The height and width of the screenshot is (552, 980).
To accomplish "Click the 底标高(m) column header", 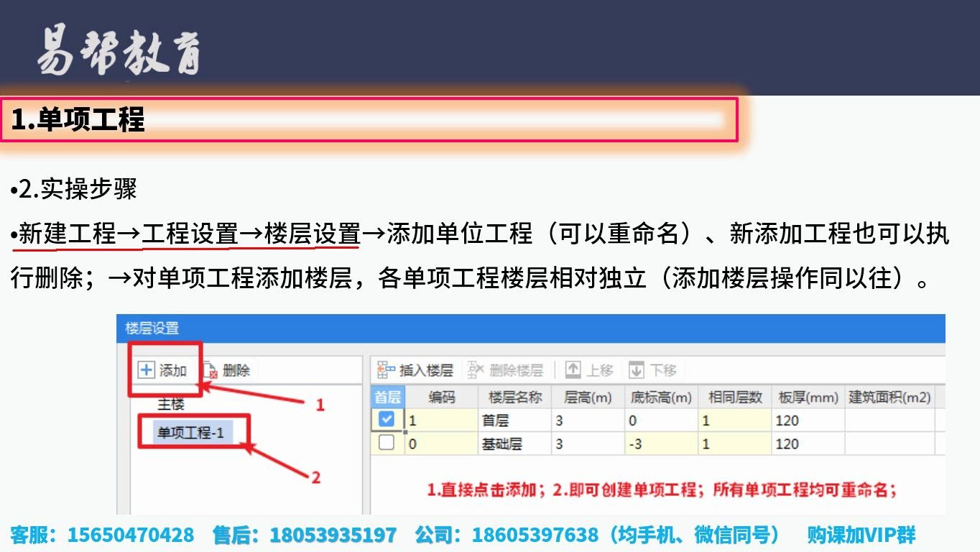I will [x=662, y=397].
